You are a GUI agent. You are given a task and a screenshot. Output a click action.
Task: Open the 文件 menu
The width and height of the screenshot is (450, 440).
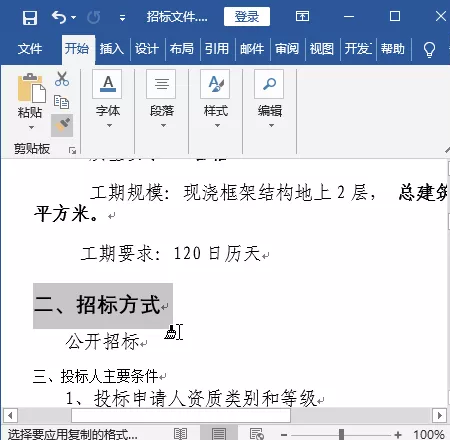(30, 49)
